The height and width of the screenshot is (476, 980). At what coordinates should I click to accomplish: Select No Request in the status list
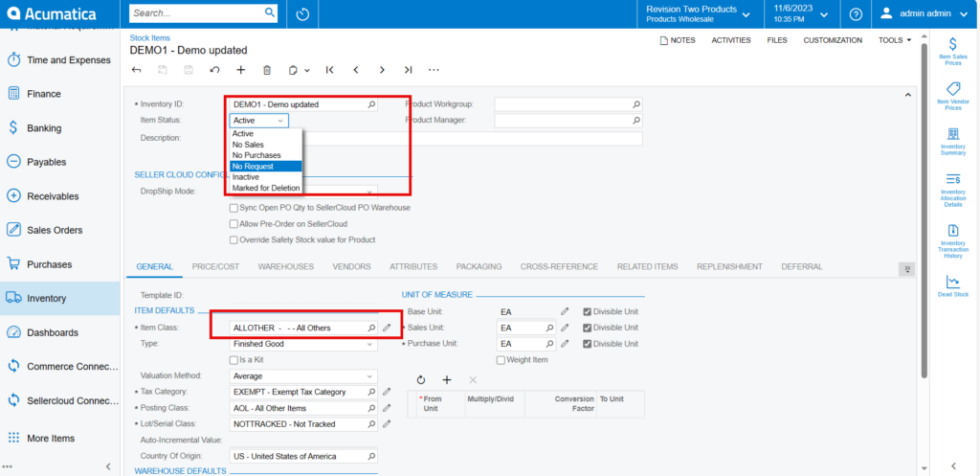[266, 167]
